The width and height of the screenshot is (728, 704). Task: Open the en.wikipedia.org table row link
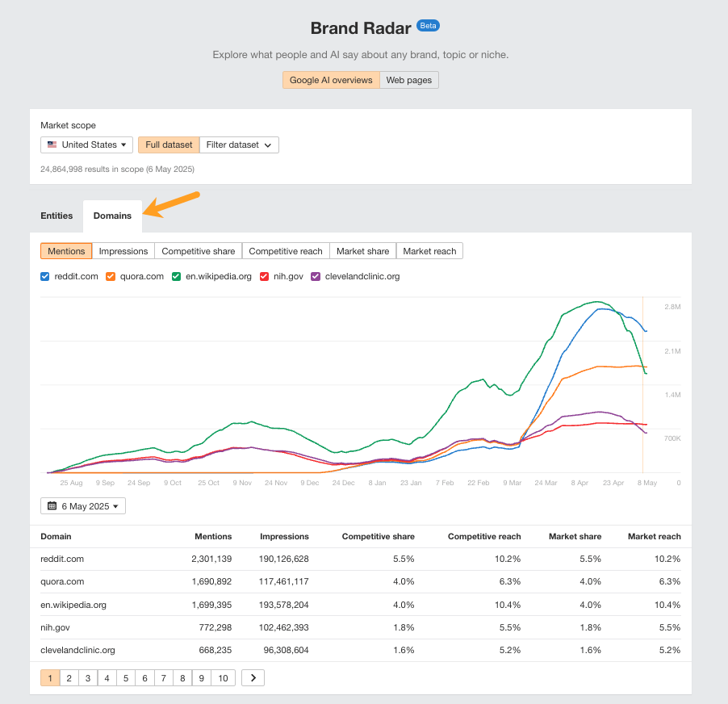pyautogui.click(x=75, y=605)
